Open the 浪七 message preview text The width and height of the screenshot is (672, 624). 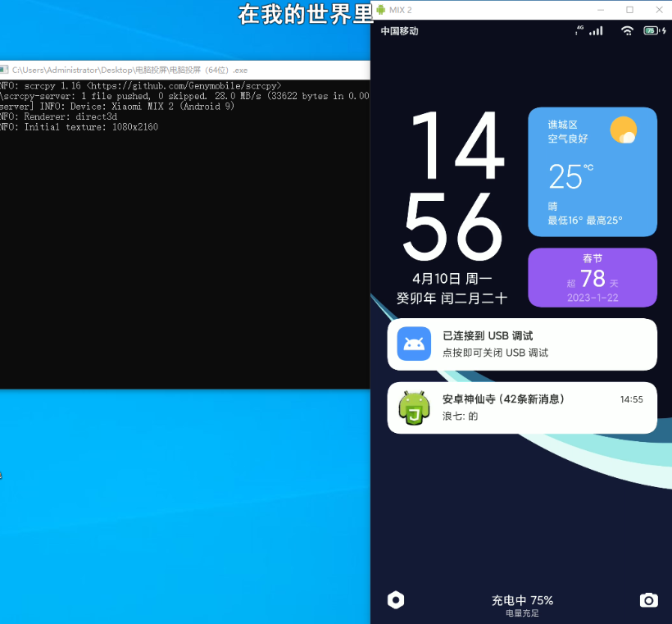point(460,417)
